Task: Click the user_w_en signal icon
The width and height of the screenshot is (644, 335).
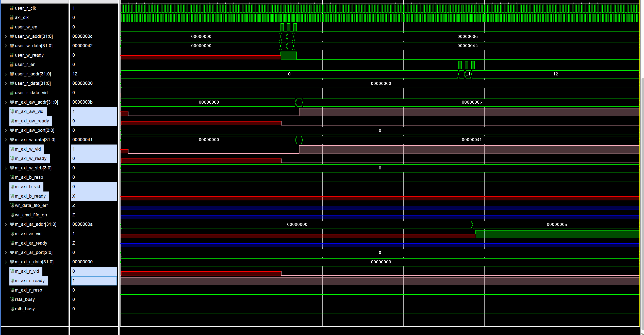Action: [12, 27]
